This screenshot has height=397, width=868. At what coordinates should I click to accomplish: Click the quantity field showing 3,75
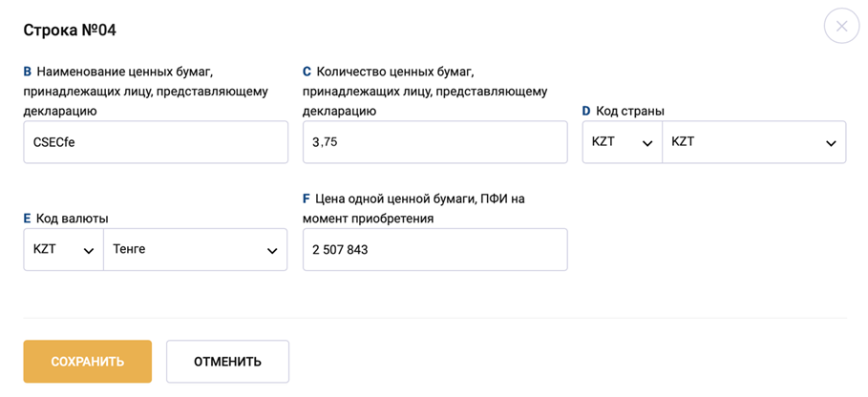[x=434, y=142]
